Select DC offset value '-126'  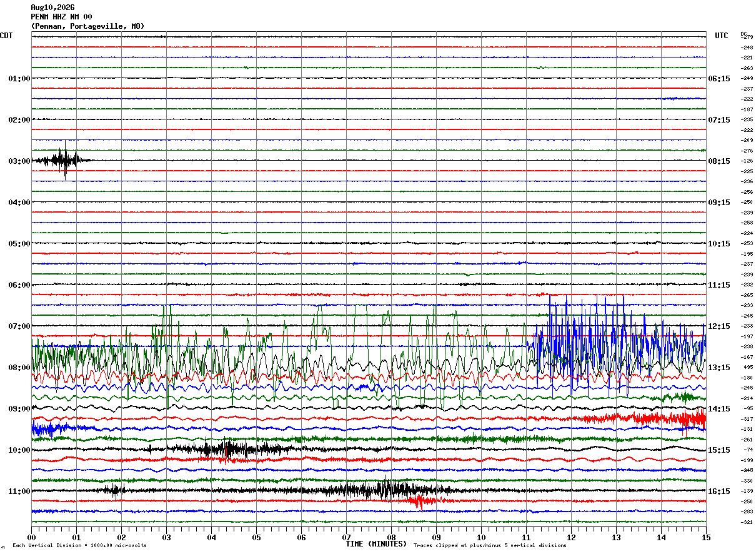click(x=747, y=161)
